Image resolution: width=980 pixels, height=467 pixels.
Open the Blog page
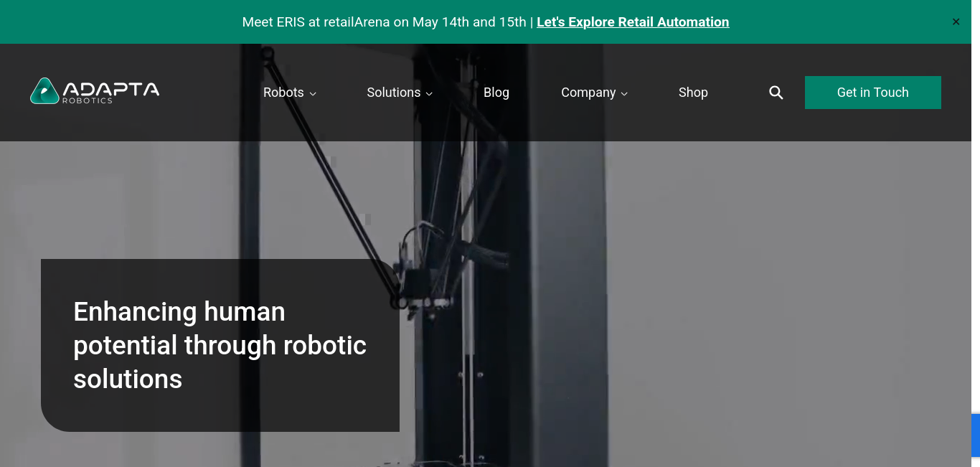[496, 93]
